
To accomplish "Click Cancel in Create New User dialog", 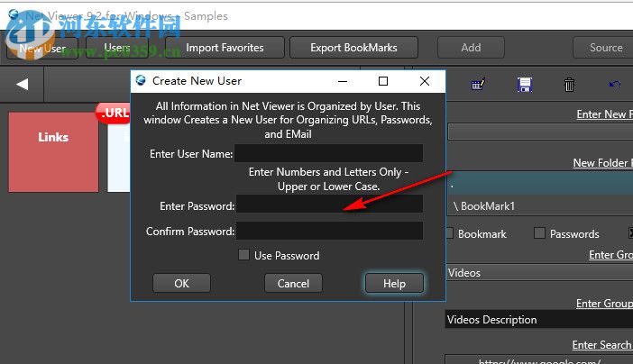I will coord(293,283).
